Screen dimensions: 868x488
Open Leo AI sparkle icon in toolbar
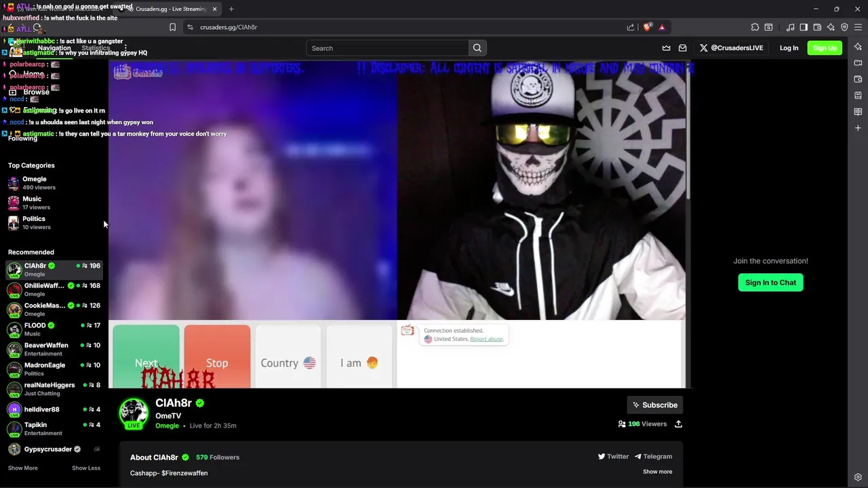[831, 27]
